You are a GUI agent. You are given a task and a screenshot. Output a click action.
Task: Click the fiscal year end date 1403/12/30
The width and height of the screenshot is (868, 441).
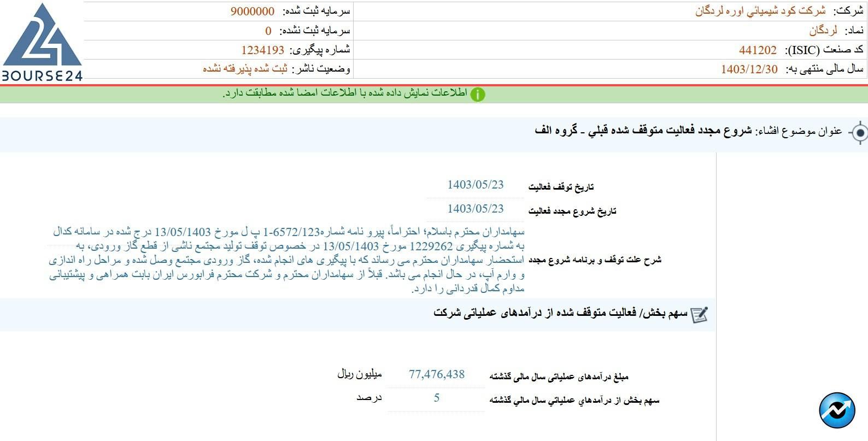749,69
